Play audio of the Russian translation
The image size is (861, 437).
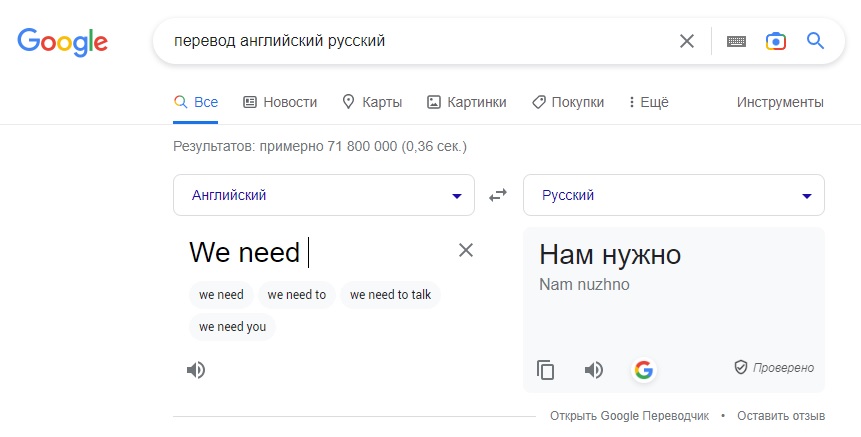click(594, 370)
